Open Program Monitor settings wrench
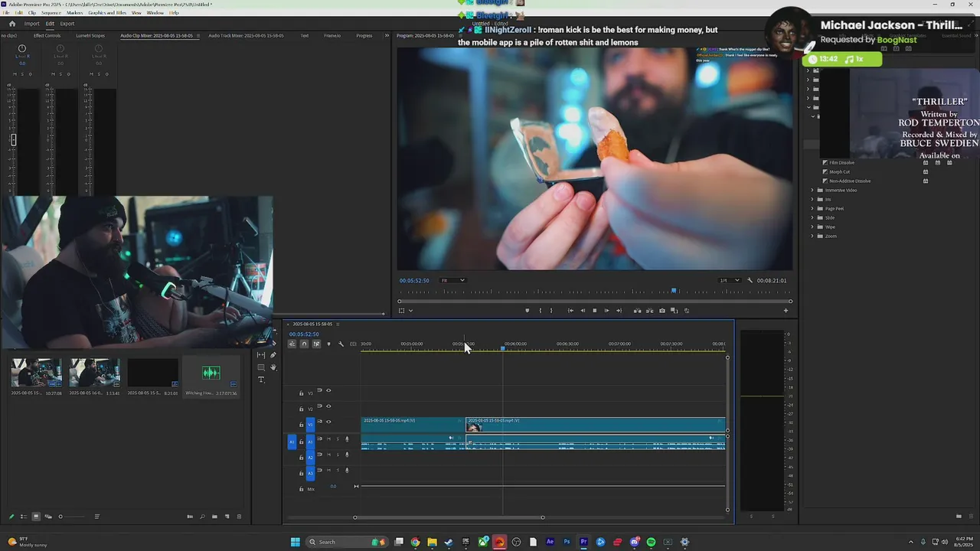The height and width of the screenshot is (551, 980). coord(750,280)
